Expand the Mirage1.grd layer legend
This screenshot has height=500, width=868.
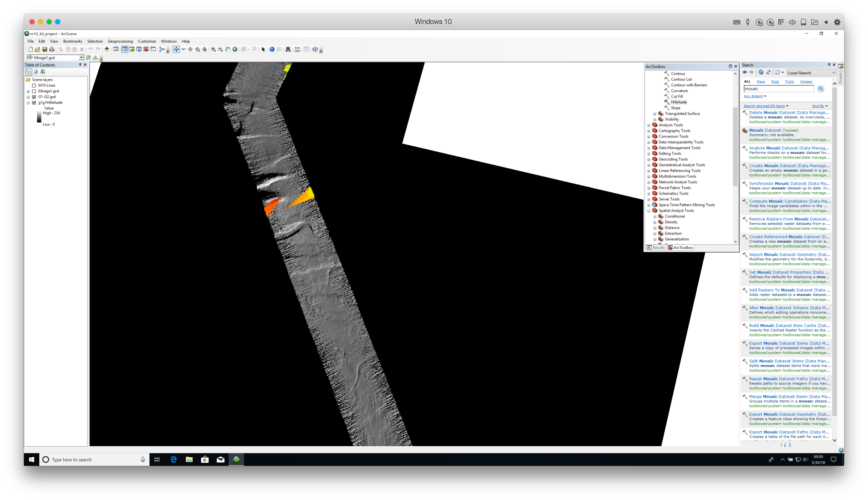coord(28,91)
